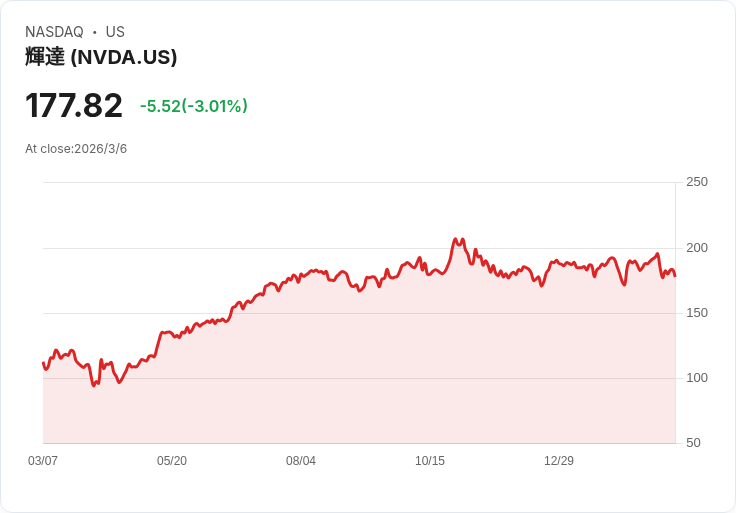736x513 pixels.
Task: Click the chart's lowest dip below 100
Action: point(94,385)
